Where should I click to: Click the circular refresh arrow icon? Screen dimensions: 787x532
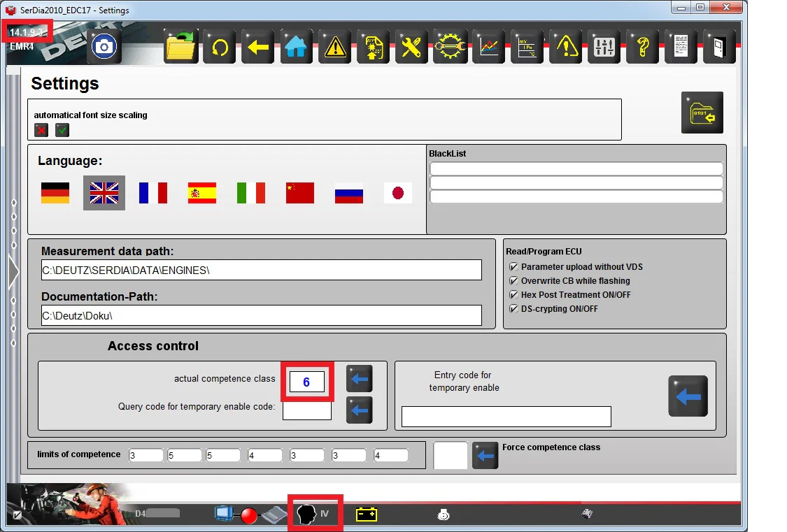(x=220, y=47)
